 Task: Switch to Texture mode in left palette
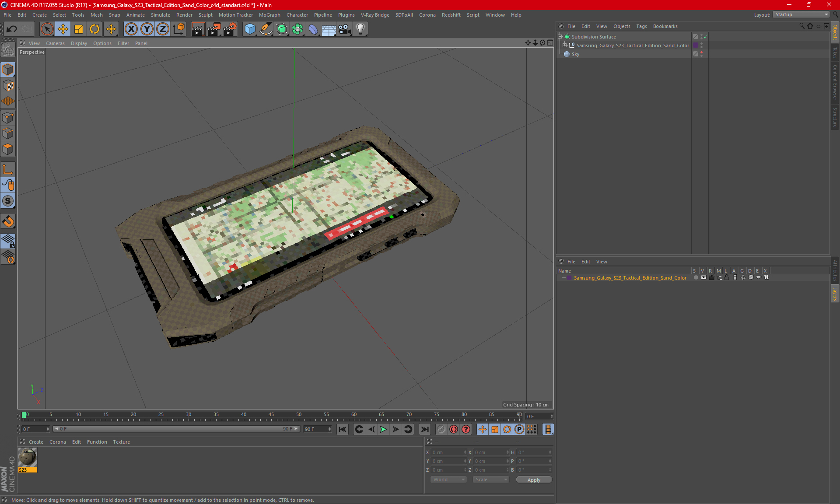pyautogui.click(x=8, y=86)
